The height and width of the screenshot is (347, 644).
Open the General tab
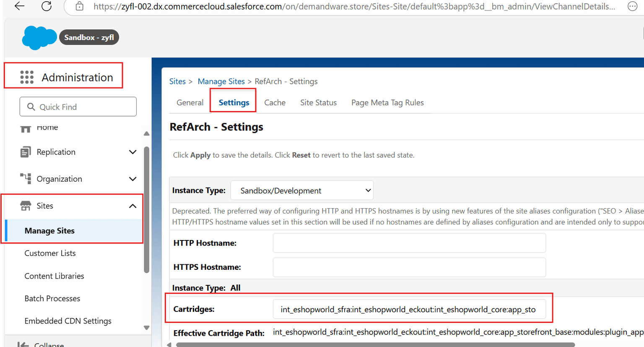(190, 102)
